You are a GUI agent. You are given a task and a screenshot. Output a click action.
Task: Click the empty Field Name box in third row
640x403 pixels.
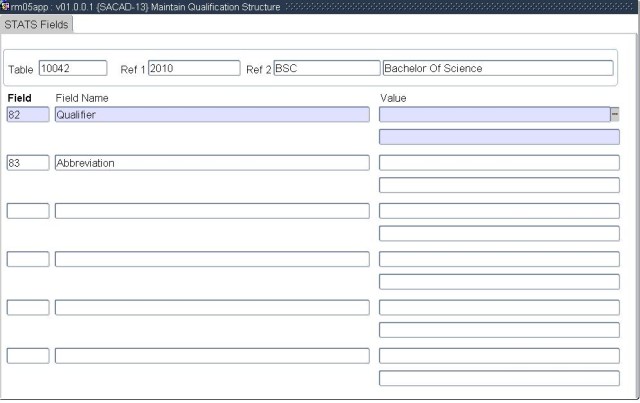click(212, 210)
